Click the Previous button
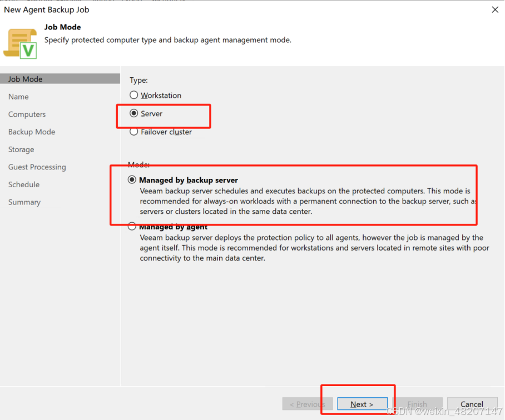Viewport: 505px width, 420px height. point(307,404)
